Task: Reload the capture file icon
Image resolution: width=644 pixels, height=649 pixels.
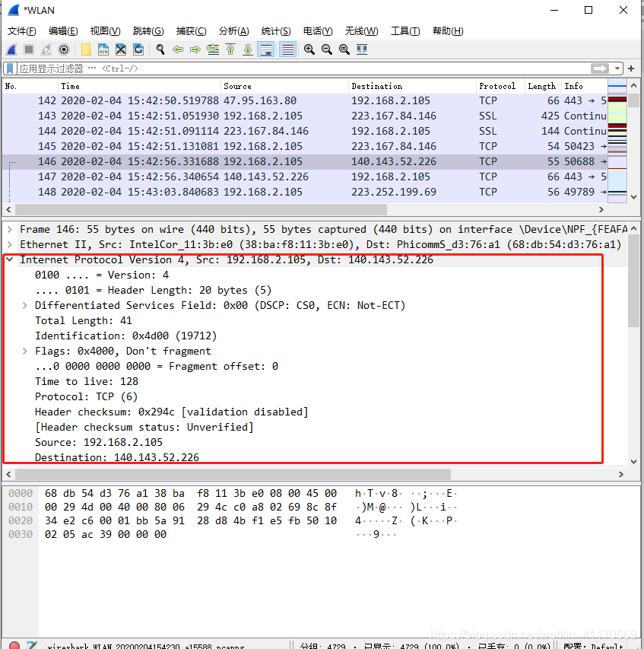Action: point(138,49)
